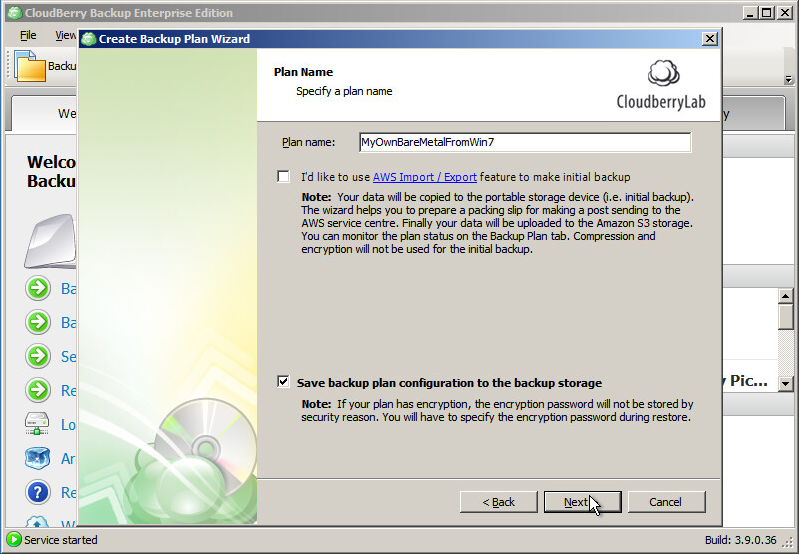This screenshot has width=799, height=554.
Task: Click the Next button in the wizard
Action: (x=582, y=502)
